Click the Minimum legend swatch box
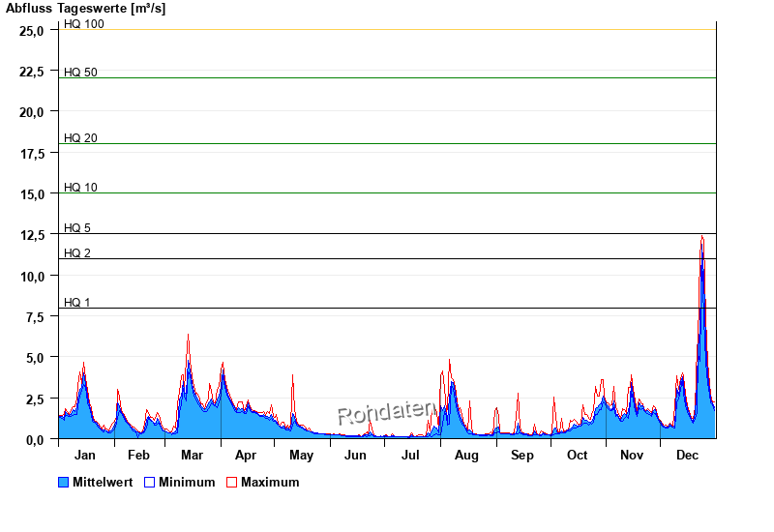Viewport: 774px width, 532px height. click(150, 482)
